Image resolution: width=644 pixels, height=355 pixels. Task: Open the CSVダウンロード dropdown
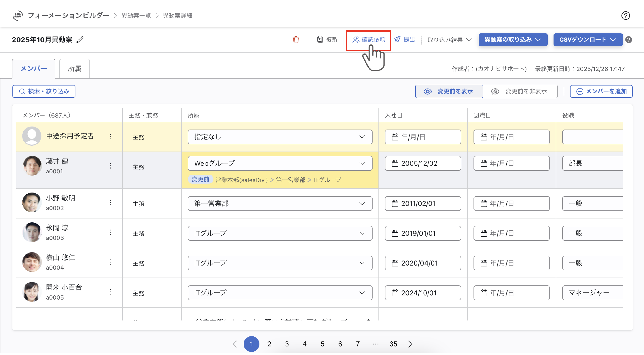587,40
